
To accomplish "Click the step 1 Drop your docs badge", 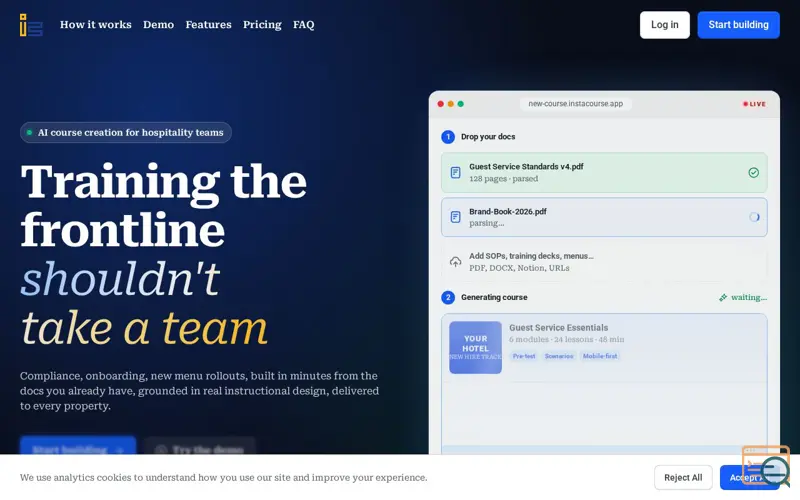I will tap(448, 137).
